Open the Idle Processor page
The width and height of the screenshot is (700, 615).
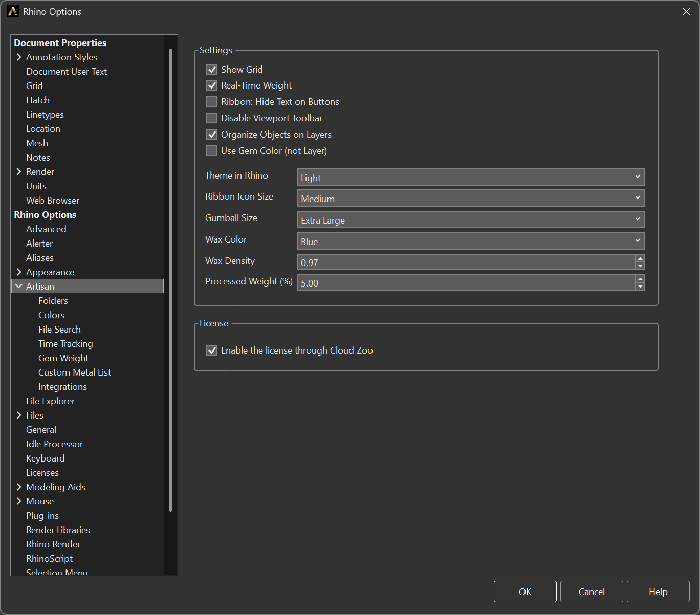[x=54, y=444]
